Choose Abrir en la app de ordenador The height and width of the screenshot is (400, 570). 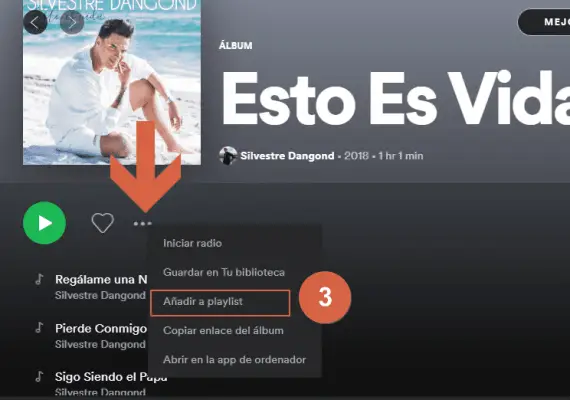tap(234, 360)
